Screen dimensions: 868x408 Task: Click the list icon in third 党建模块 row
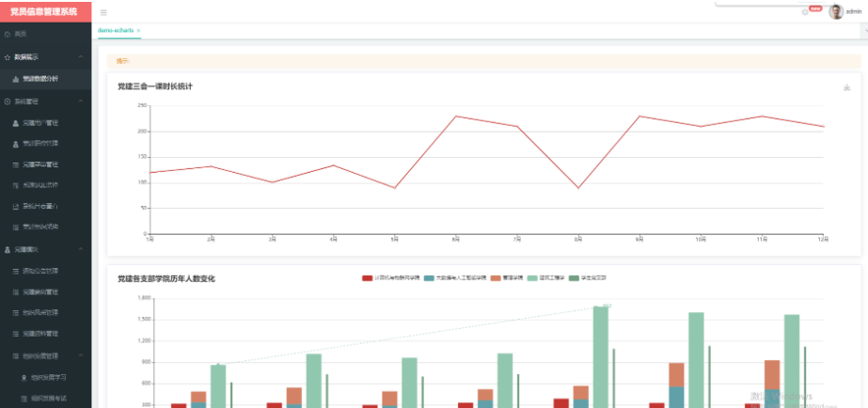click(15, 313)
